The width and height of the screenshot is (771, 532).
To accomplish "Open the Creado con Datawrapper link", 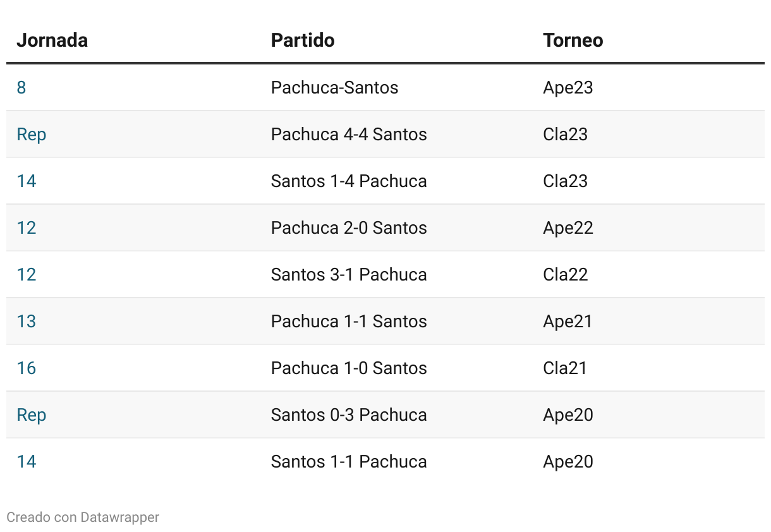I will coord(83,517).
